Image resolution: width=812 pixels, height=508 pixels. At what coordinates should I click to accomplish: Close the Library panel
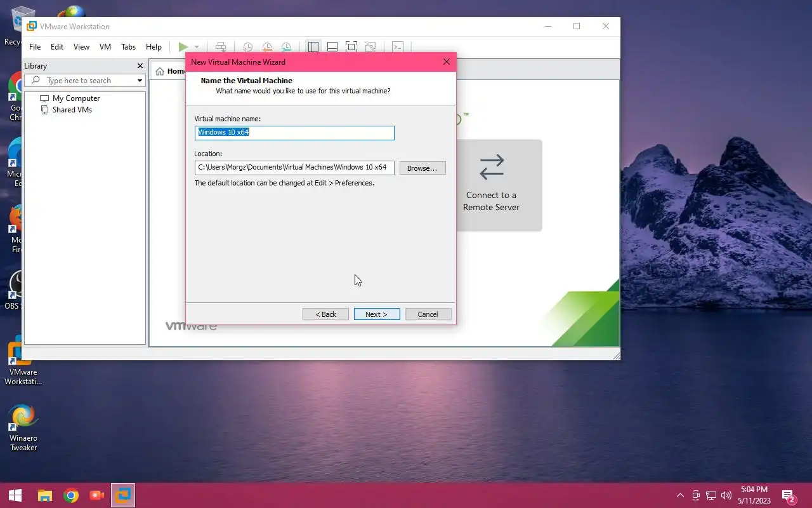tap(140, 66)
